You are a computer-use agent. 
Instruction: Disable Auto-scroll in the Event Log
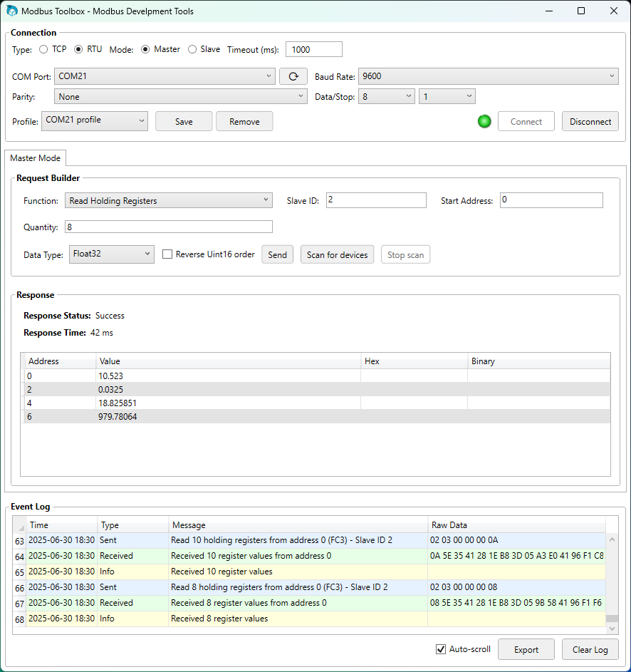pos(440,649)
